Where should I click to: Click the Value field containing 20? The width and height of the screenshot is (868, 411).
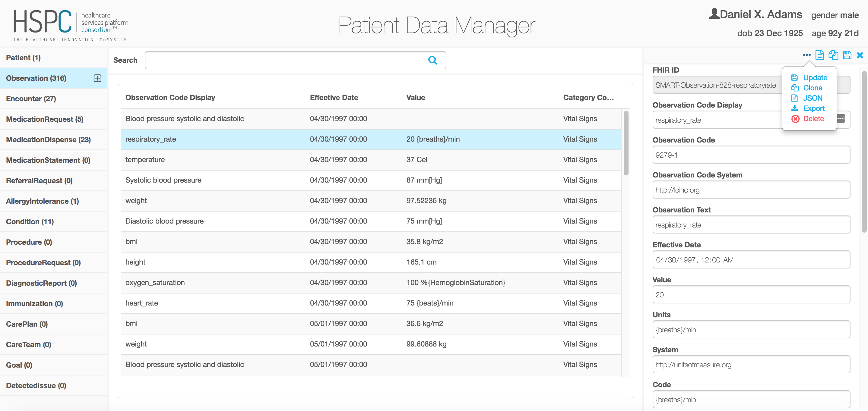(751, 294)
